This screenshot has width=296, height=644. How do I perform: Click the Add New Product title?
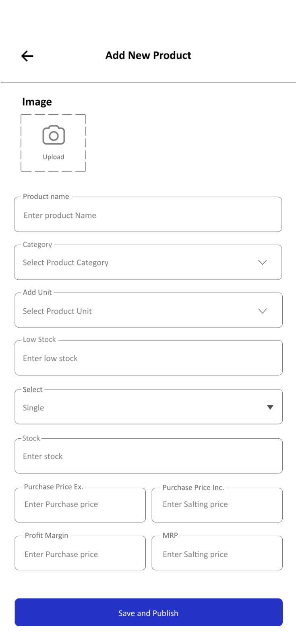[148, 56]
